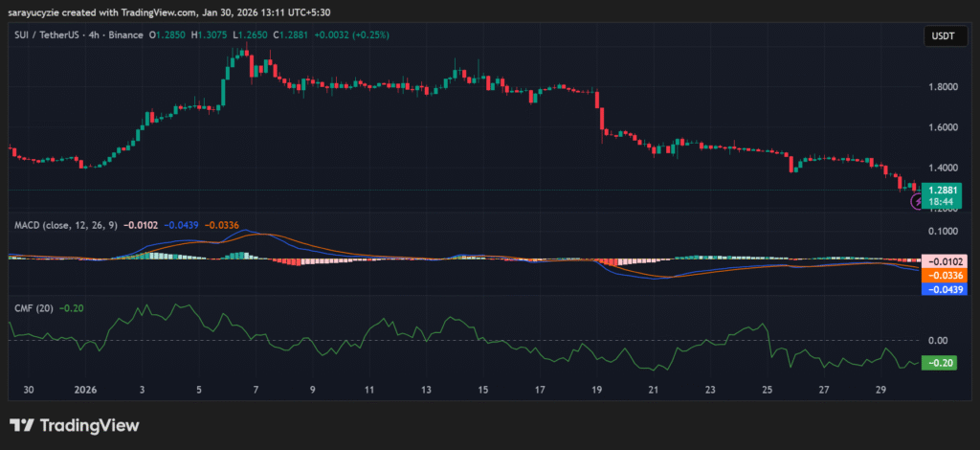
Task: Click the green -0.20 CMF value tag
Action: pyautogui.click(x=942, y=362)
